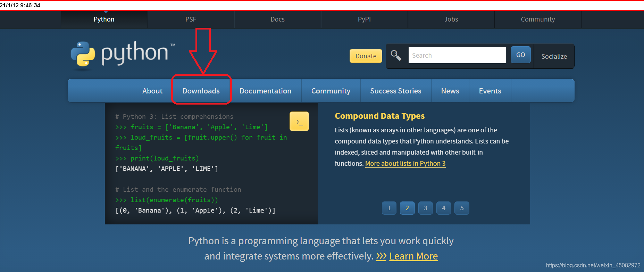Click the GO search button
The width and height of the screenshot is (644, 272).
pyautogui.click(x=520, y=55)
